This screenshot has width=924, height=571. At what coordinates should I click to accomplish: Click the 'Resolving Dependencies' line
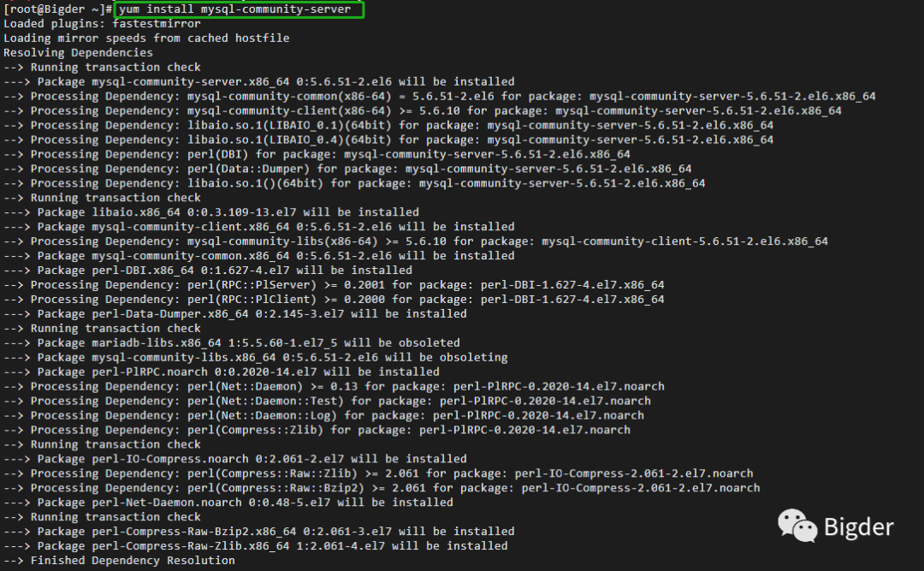(78, 53)
